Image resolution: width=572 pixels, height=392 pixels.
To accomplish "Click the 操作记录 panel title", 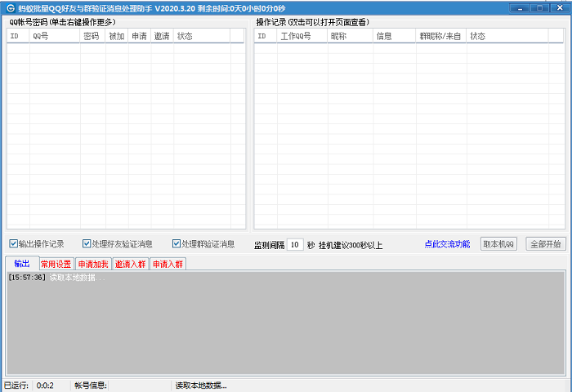I will (x=313, y=22).
